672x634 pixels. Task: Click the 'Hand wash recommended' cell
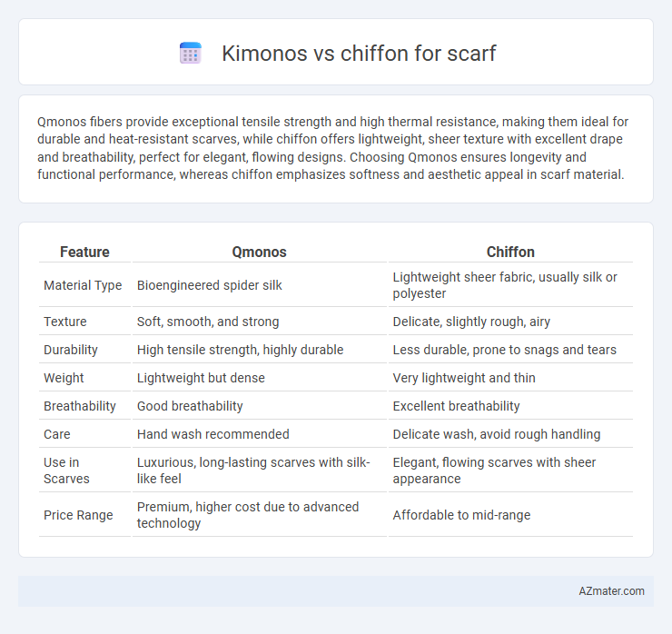coord(213,434)
